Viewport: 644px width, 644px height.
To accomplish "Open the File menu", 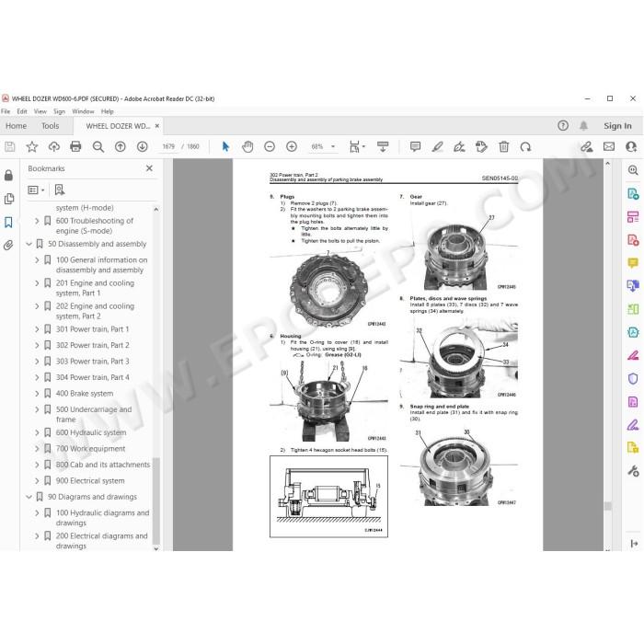I will pyautogui.click(x=6, y=111).
